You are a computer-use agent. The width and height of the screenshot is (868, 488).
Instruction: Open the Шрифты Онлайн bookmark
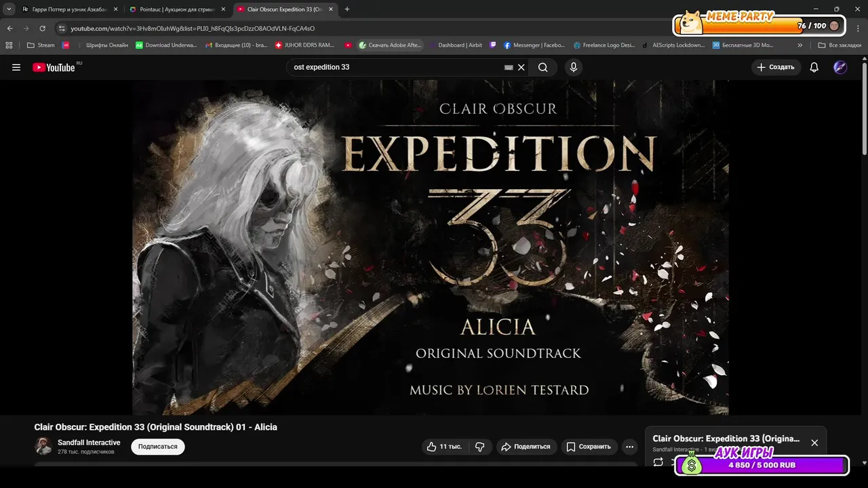point(102,45)
